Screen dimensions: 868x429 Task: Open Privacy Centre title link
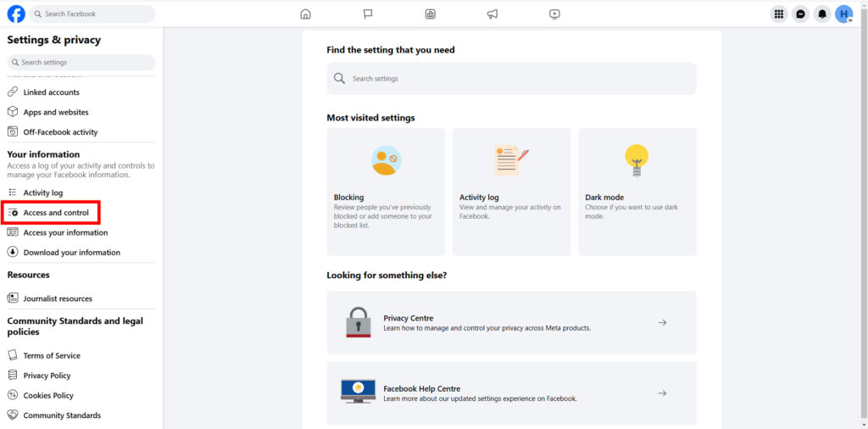point(409,318)
